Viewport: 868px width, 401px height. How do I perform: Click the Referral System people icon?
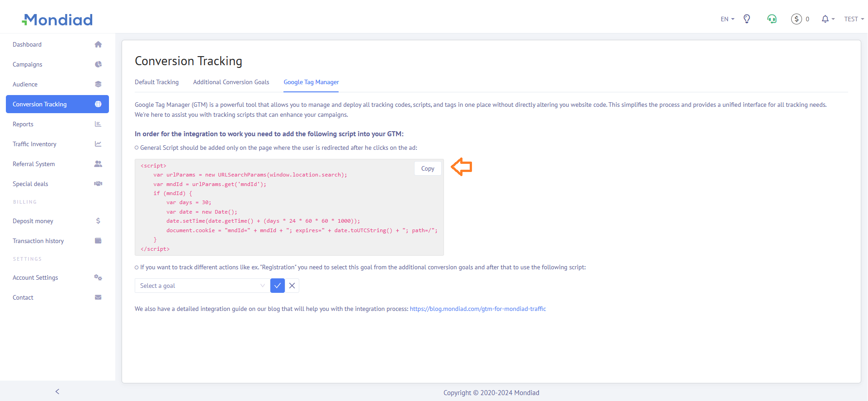coord(98,164)
